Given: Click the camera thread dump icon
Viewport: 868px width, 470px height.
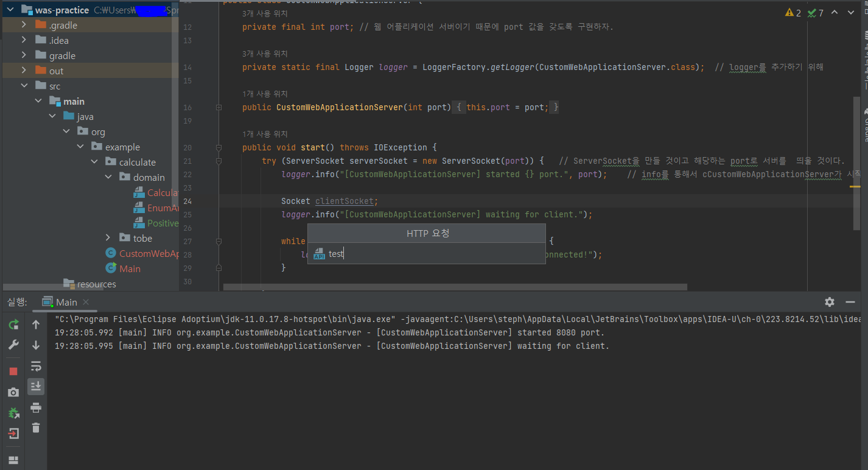Looking at the screenshot, I should 13,393.
